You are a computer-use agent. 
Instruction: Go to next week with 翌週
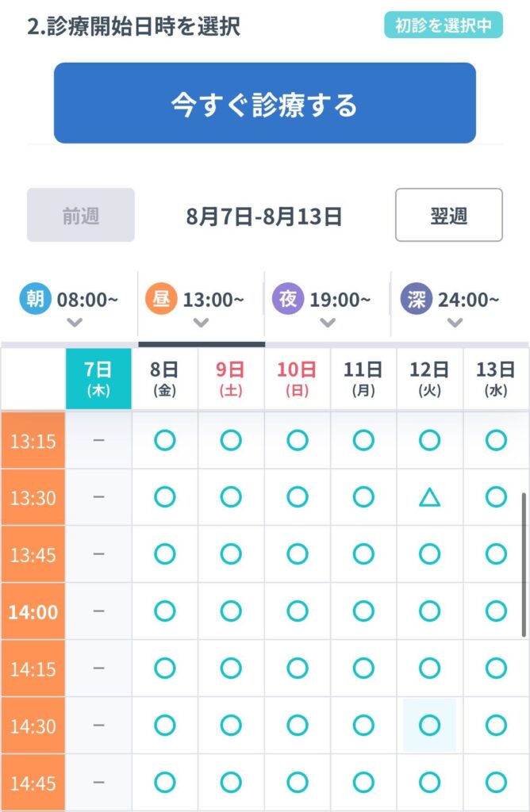point(448,215)
